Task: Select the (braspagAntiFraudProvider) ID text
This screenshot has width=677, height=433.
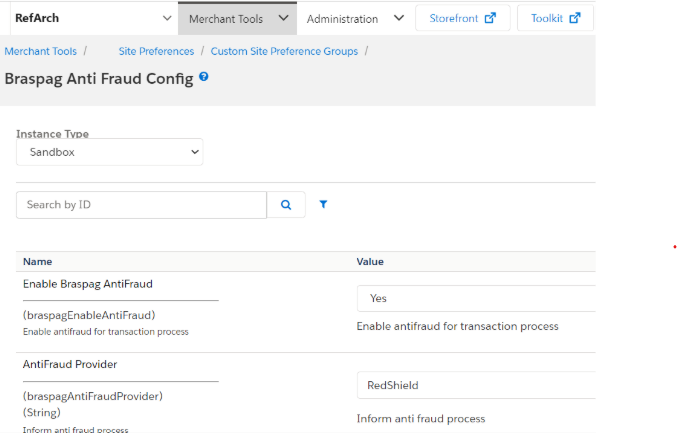Action: click(x=93, y=396)
